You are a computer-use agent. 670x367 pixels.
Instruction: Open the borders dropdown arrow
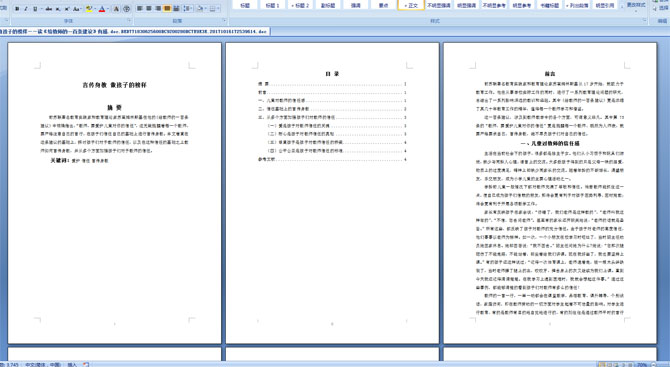coord(219,8)
